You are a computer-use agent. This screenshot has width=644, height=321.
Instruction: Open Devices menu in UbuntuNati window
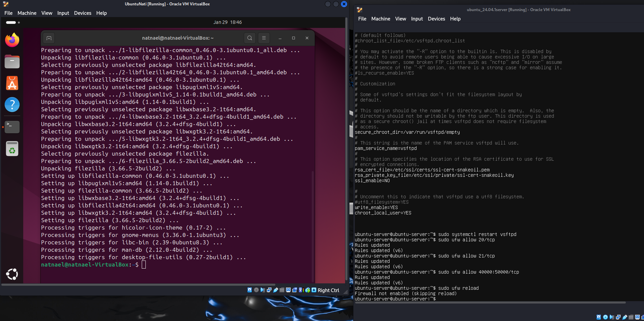[x=83, y=13]
